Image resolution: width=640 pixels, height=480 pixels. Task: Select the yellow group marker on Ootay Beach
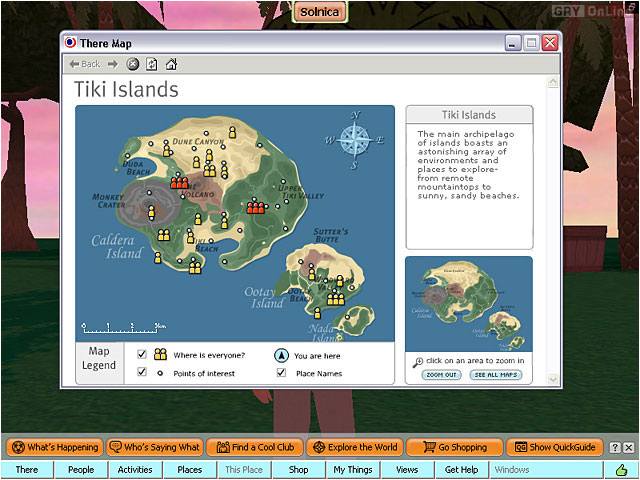coord(336,298)
